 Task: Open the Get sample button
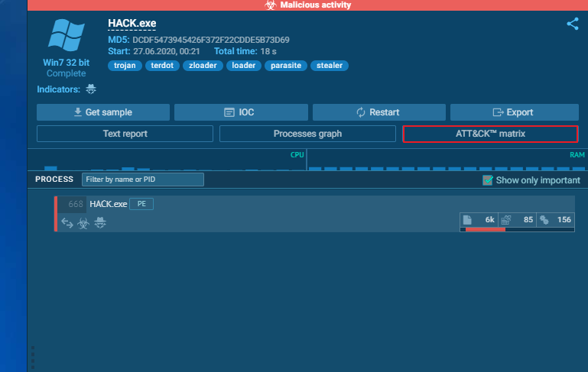click(103, 112)
